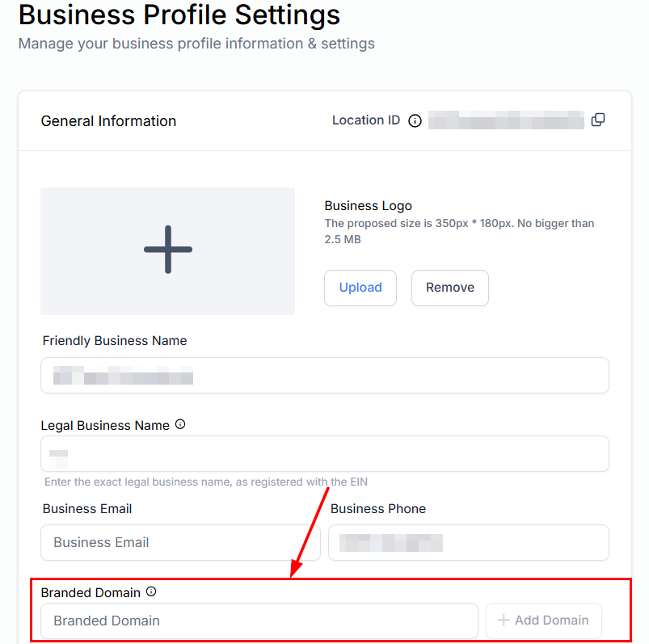Focus the Friendly Business Name input field
Viewport: 649px width, 644px height.
click(x=324, y=375)
